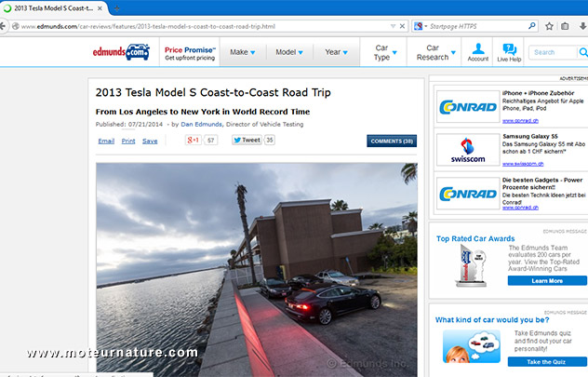
Task: Click into the URL address field
Action: 205,26
